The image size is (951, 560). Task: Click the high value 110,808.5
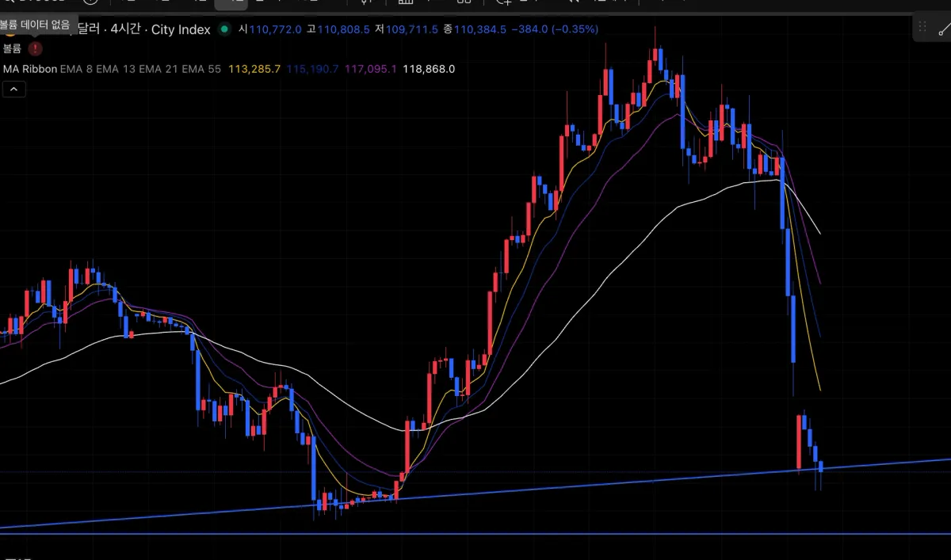[x=343, y=29]
